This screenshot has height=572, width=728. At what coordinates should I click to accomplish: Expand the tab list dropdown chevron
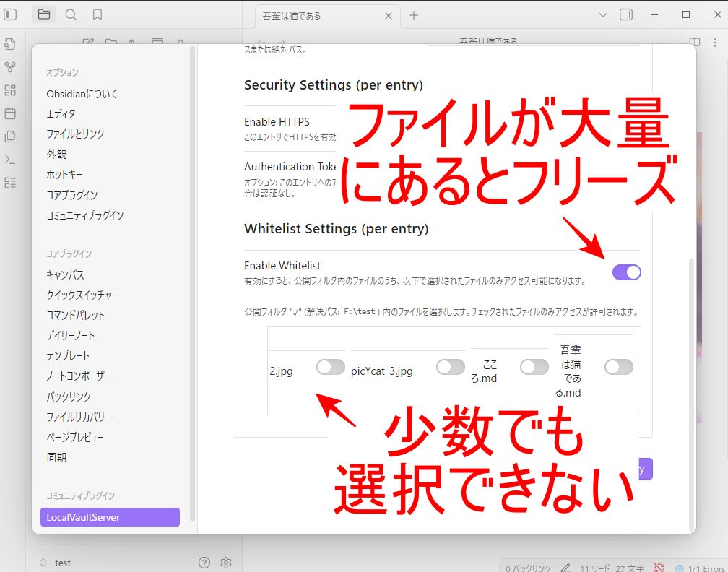click(602, 15)
